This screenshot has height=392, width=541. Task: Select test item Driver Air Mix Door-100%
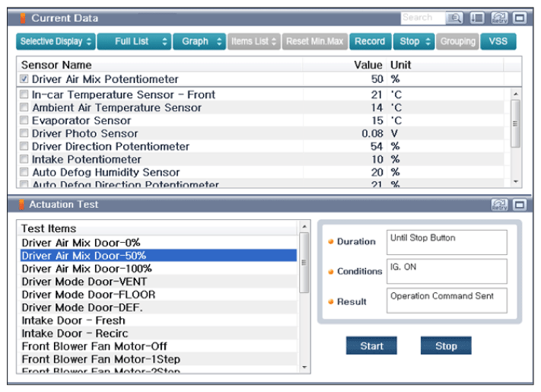(x=158, y=269)
